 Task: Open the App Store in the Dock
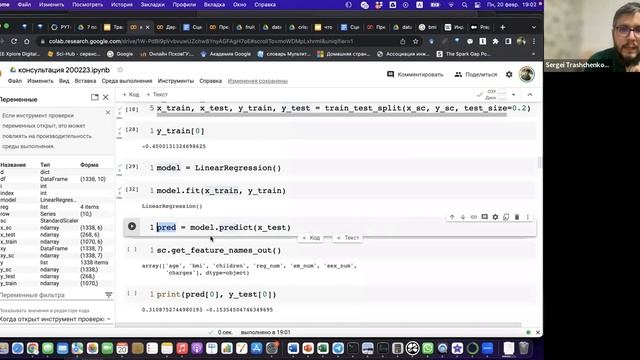point(256,348)
